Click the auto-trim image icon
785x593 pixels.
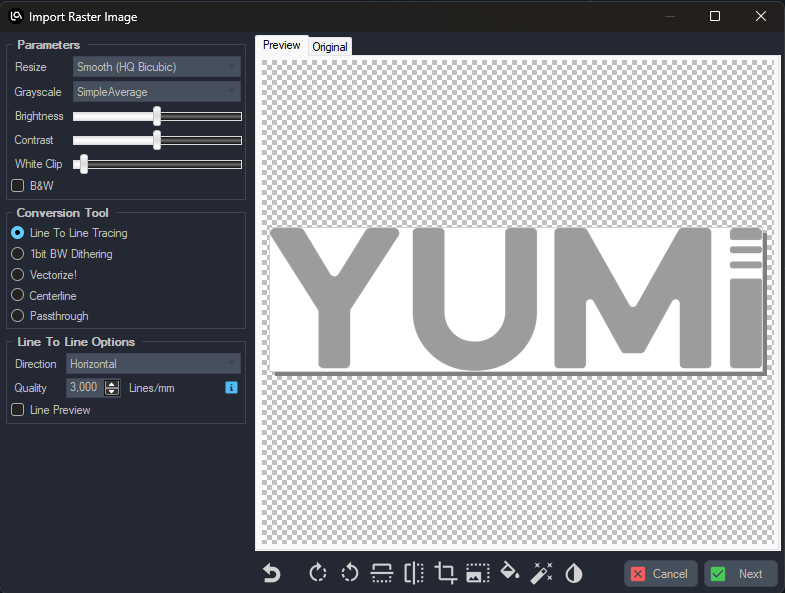pyautogui.click(x=478, y=573)
